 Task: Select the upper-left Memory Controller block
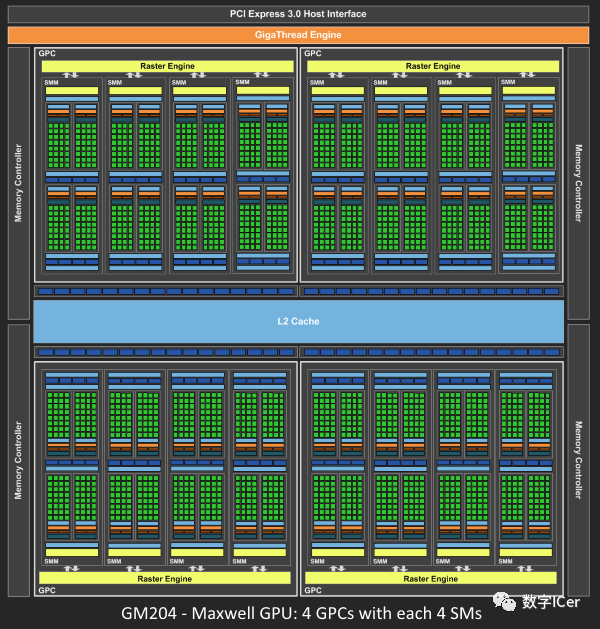tap(19, 183)
